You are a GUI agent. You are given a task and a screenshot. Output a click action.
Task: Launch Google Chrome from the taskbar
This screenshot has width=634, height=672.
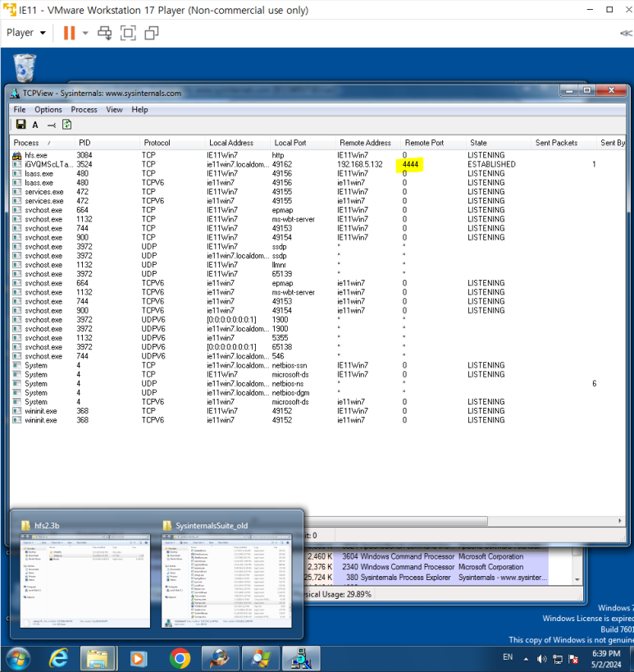180,658
